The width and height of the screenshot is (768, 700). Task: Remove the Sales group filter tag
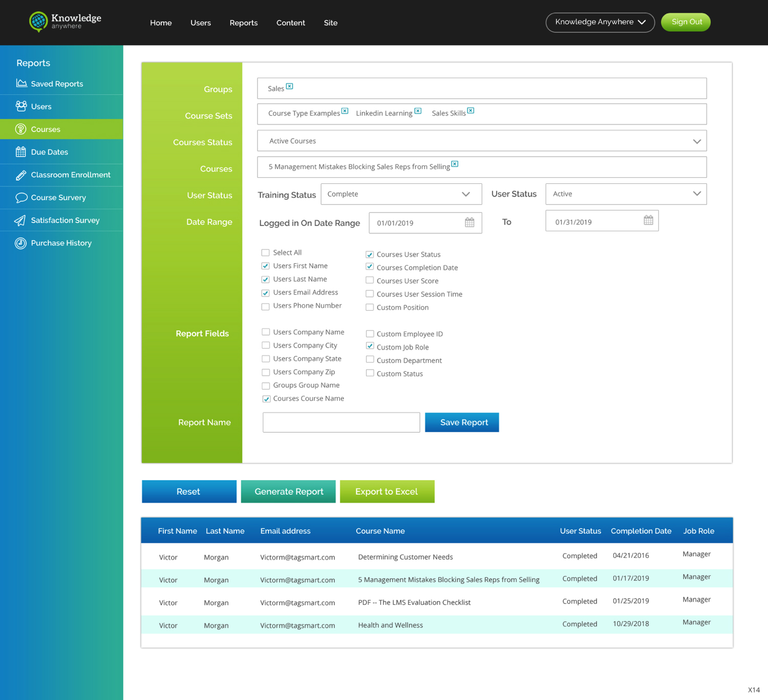click(290, 86)
